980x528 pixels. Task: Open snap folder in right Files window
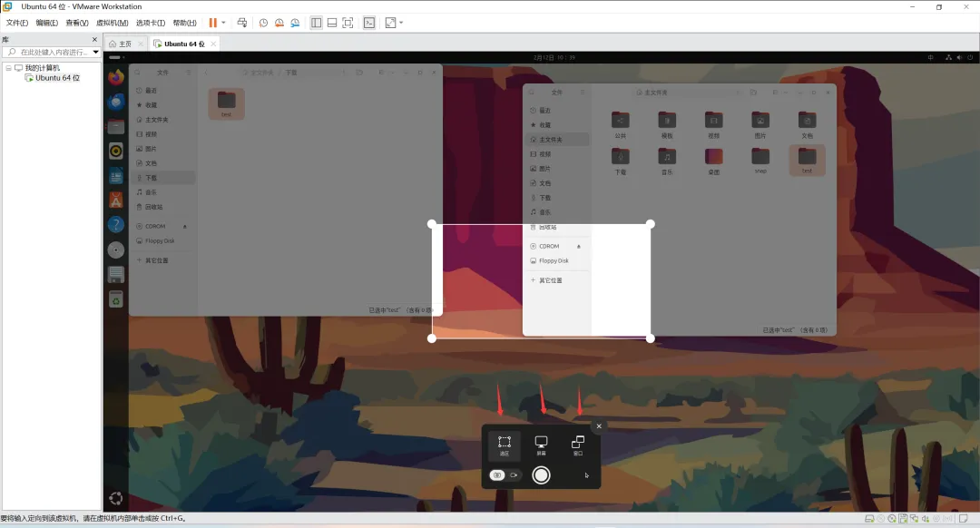[x=760, y=161]
